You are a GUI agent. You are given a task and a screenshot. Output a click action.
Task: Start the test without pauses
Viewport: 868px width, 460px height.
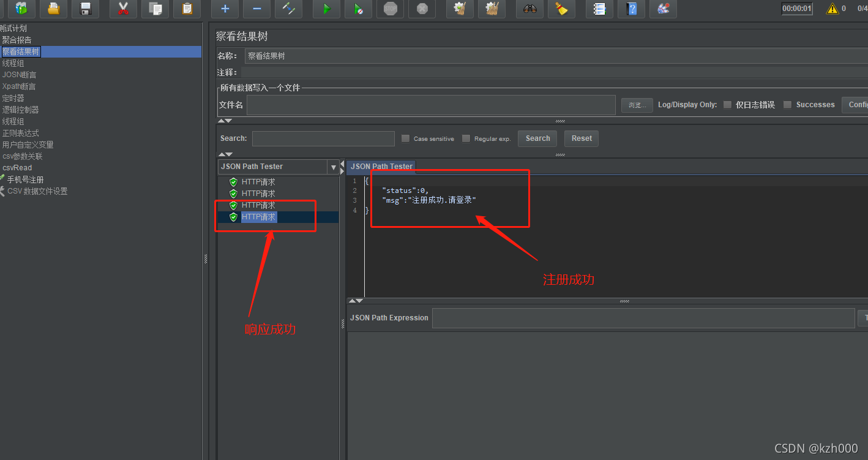(x=358, y=9)
